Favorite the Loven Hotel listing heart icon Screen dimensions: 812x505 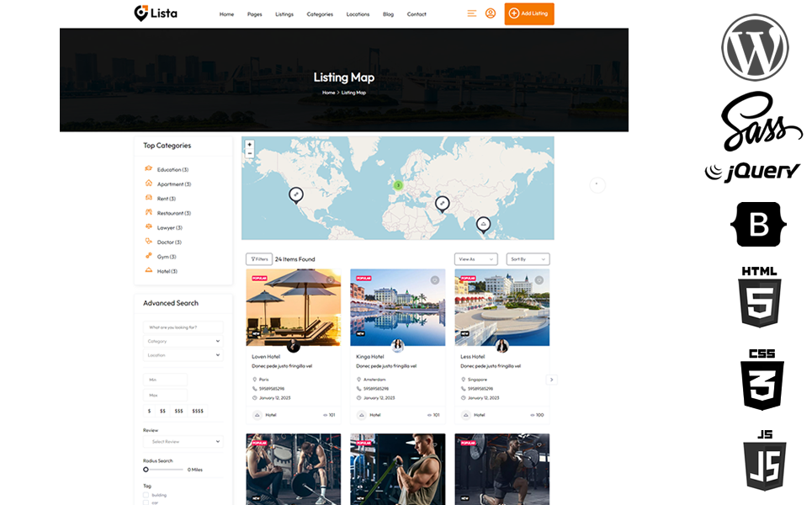pyautogui.click(x=331, y=280)
